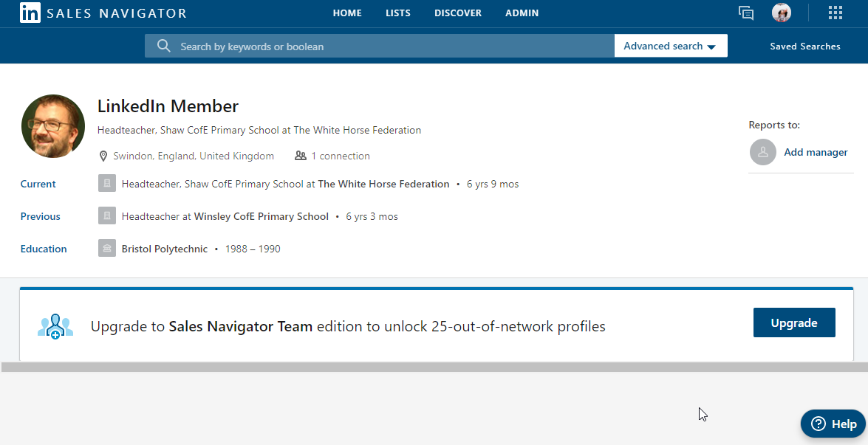Viewport: 868px width, 445px height.
Task: Click the LinkedIn logo icon
Action: point(30,13)
